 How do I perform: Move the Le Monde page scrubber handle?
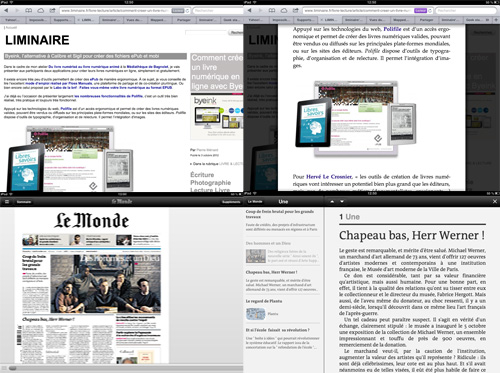coord(13,368)
